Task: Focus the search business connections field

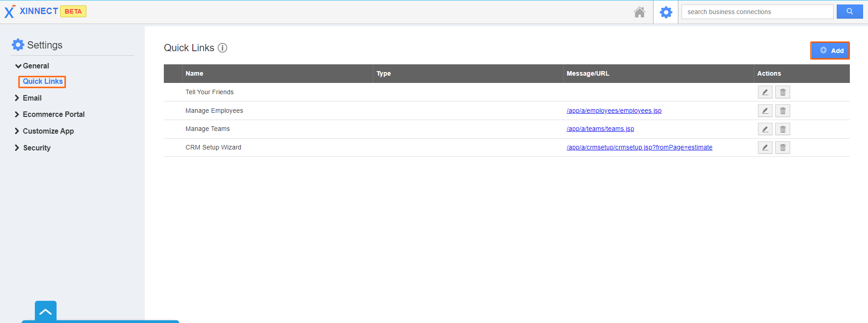Action: pyautogui.click(x=757, y=12)
